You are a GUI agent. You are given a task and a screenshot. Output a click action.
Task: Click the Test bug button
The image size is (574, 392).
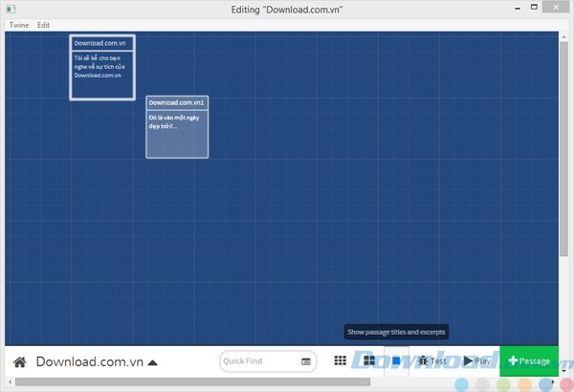coord(431,360)
